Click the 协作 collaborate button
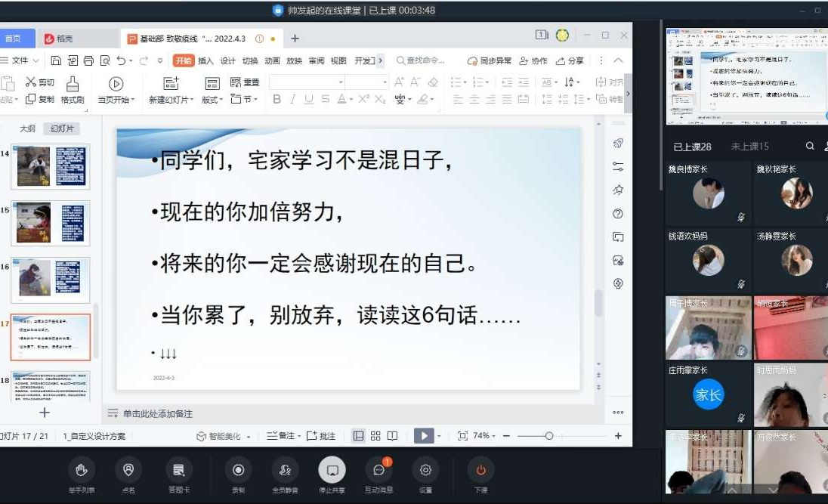This screenshot has width=828, height=504. 533,61
